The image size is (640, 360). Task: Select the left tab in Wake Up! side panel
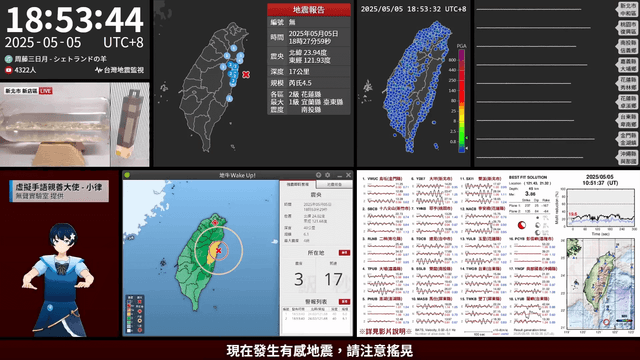pos(298,185)
